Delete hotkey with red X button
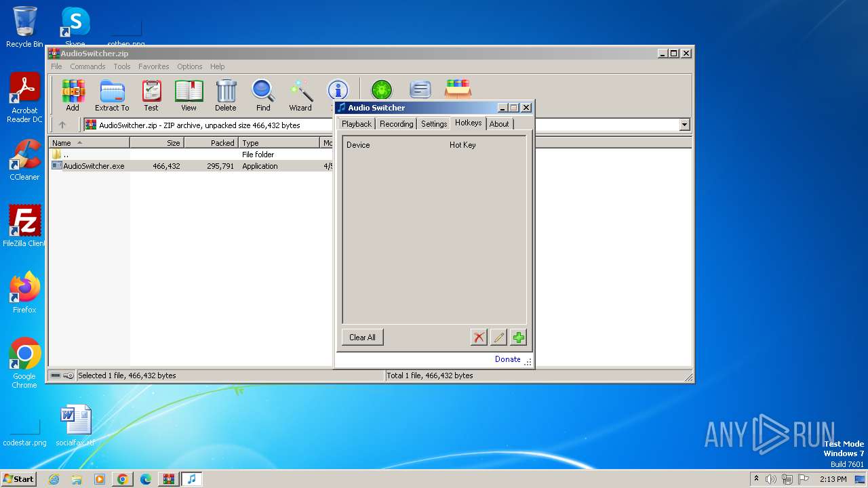This screenshot has width=868, height=488. click(479, 337)
